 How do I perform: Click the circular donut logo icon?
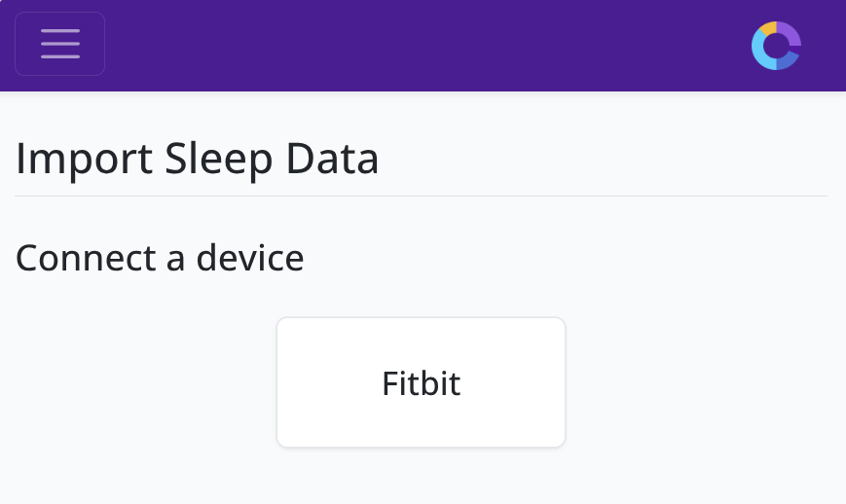pyautogui.click(x=776, y=46)
